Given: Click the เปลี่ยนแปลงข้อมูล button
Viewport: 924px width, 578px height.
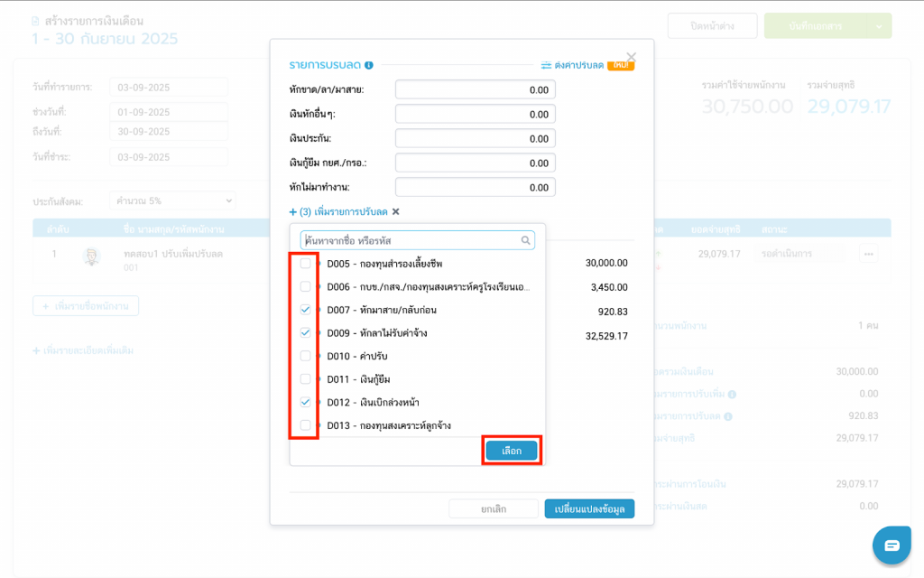Looking at the screenshot, I should coord(589,508).
